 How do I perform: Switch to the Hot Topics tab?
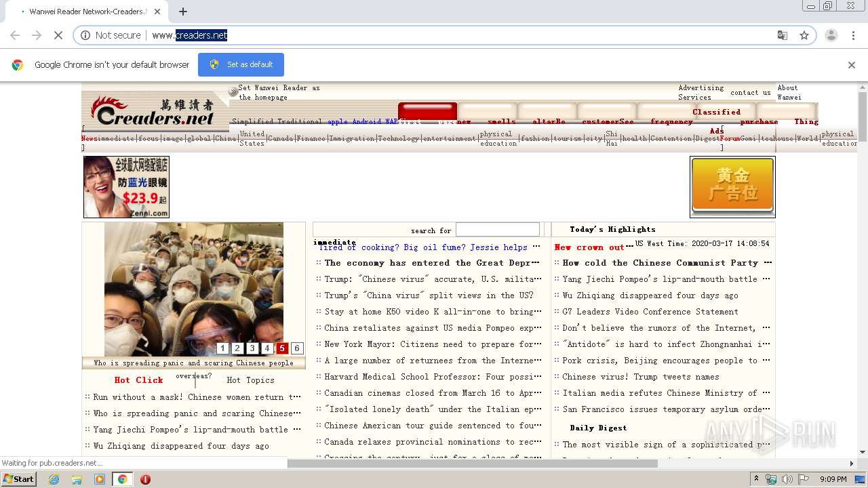coord(250,380)
